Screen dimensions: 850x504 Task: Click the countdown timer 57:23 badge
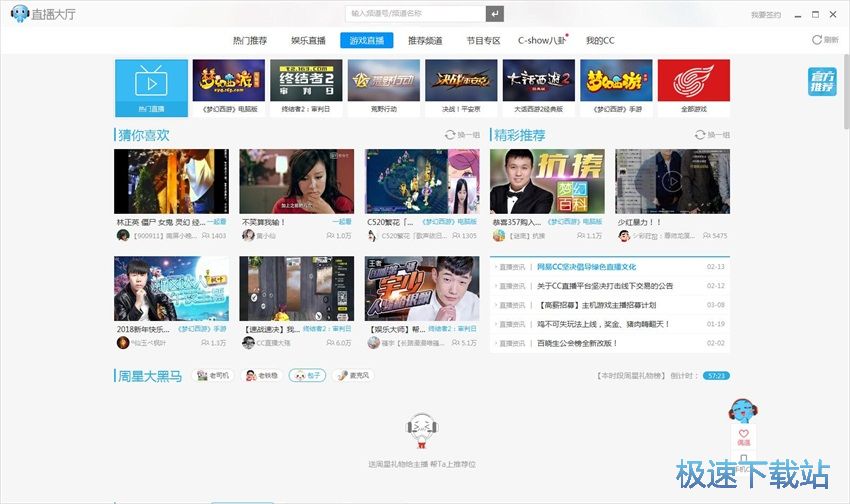[x=716, y=376]
